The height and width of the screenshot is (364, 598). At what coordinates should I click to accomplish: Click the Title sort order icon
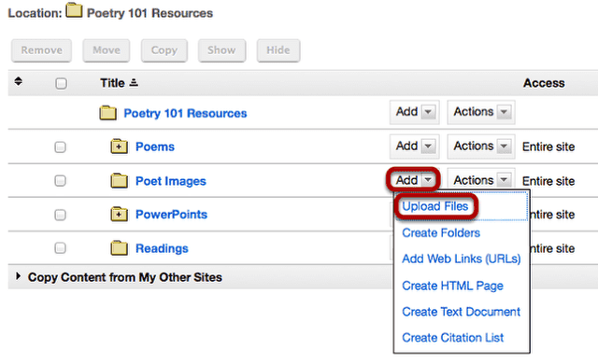point(134,82)
